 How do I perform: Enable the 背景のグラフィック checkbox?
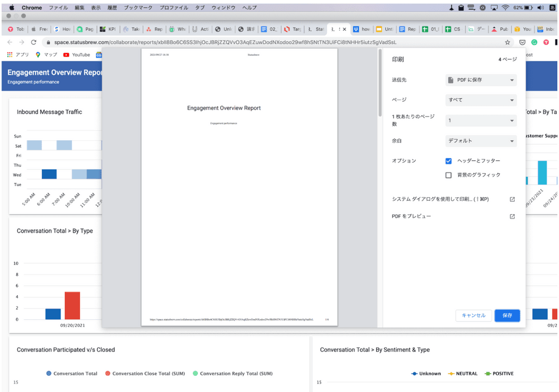pyautogui.click(x=448, y=175)
